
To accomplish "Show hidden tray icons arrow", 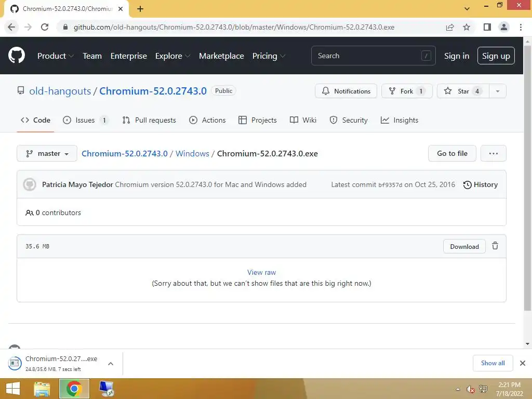I will [x=458, y=389].
